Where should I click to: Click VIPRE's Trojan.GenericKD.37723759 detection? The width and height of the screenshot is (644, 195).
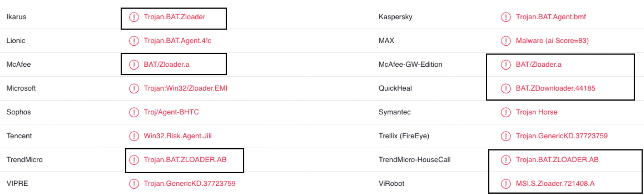[190, 183]
